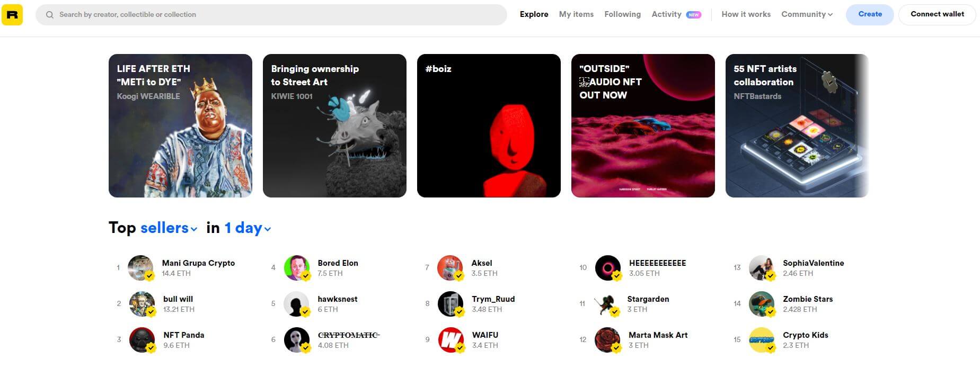Open the How it works link

pyautogui.click(x=746, y=14)
